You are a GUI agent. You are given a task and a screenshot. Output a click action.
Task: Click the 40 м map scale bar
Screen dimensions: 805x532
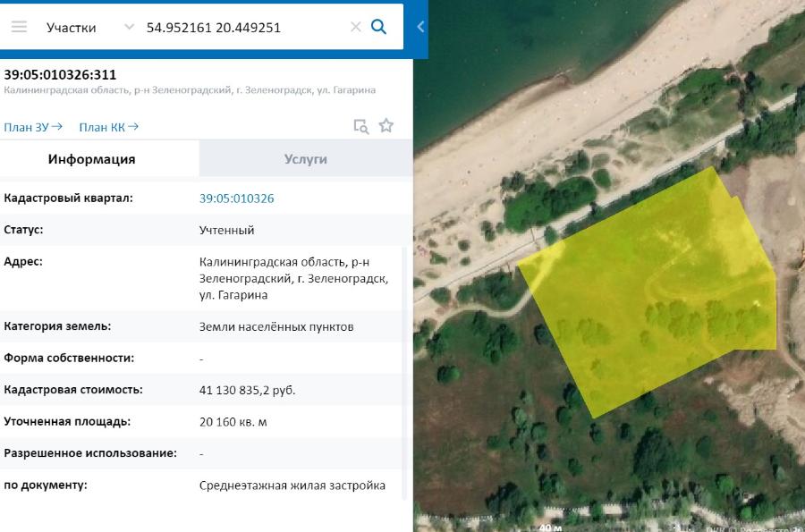(549, 527)
